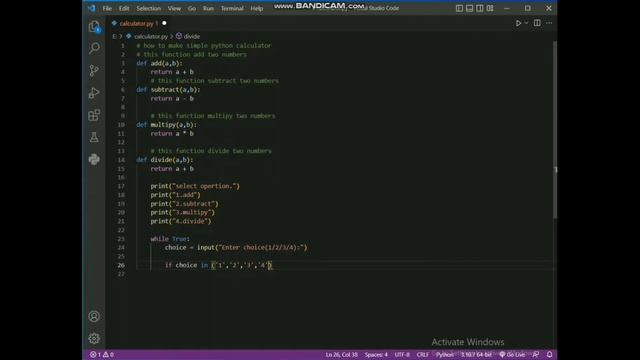Open the Manage gear icon
This screenshot has height=360, width=640.
(94, 338)
